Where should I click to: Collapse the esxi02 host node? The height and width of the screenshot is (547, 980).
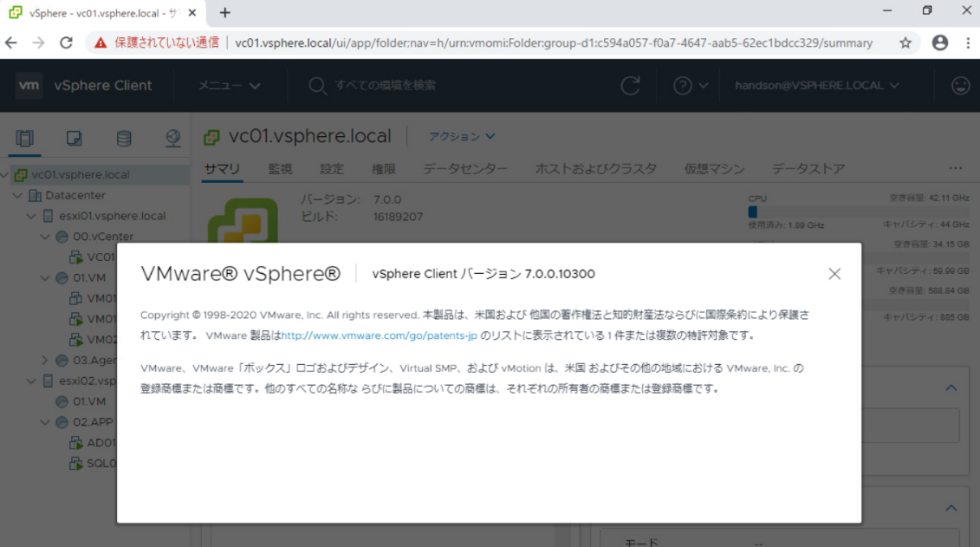(31, 381)
